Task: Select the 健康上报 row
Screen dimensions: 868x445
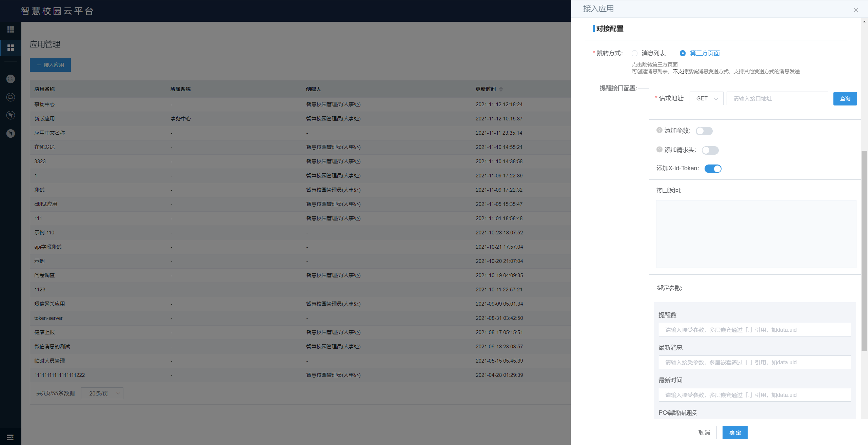Action: coord(300,332)
